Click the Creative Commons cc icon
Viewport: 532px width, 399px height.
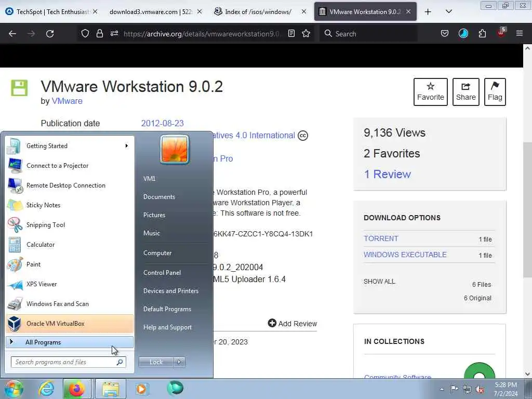click(303, 136)
